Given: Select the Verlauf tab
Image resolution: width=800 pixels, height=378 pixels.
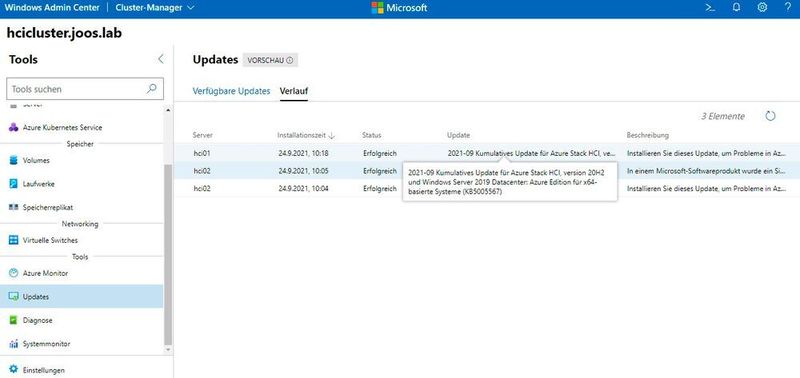Looking at the screenshot, I should coord(294,91).
